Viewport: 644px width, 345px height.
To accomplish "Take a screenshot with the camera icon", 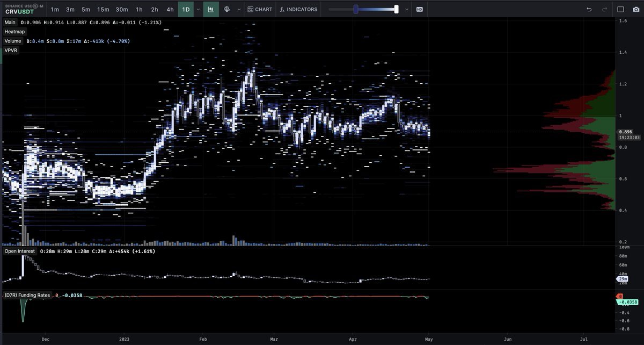I will [636, 9].
